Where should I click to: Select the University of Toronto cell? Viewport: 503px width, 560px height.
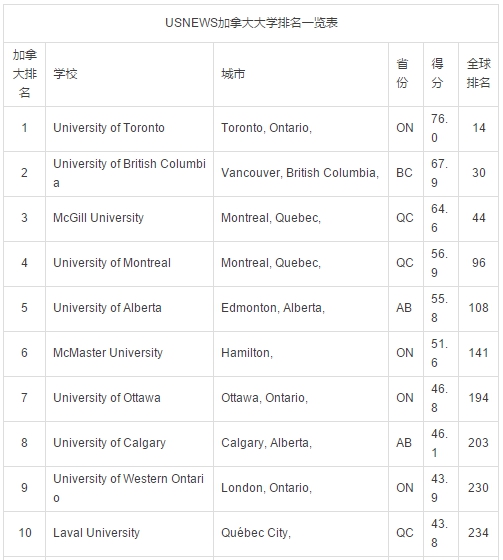coord(109,128)
